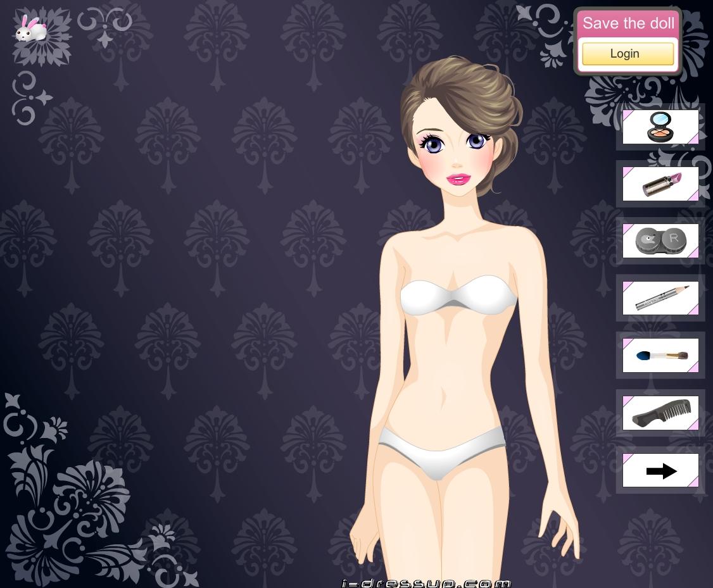Go to next categories with black arrow
Image resolution: width=713 pixels, height=588 pixels.
660,471
